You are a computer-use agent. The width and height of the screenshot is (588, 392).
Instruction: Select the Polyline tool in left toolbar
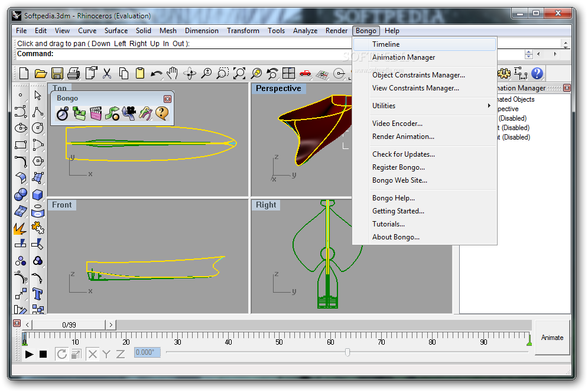coord(37,112)
